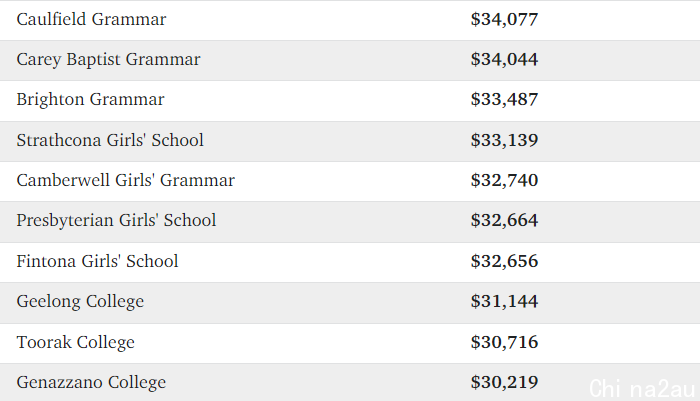The height and width of the screenshot is (401, 700).
Task: Click the China2au watermark text
Action: coord(642,388)
